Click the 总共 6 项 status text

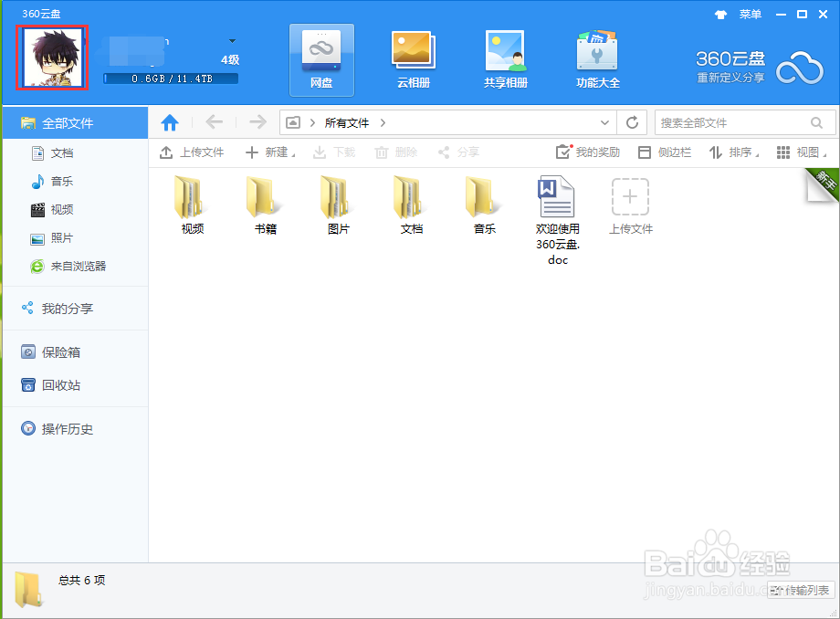pos(82,581)
